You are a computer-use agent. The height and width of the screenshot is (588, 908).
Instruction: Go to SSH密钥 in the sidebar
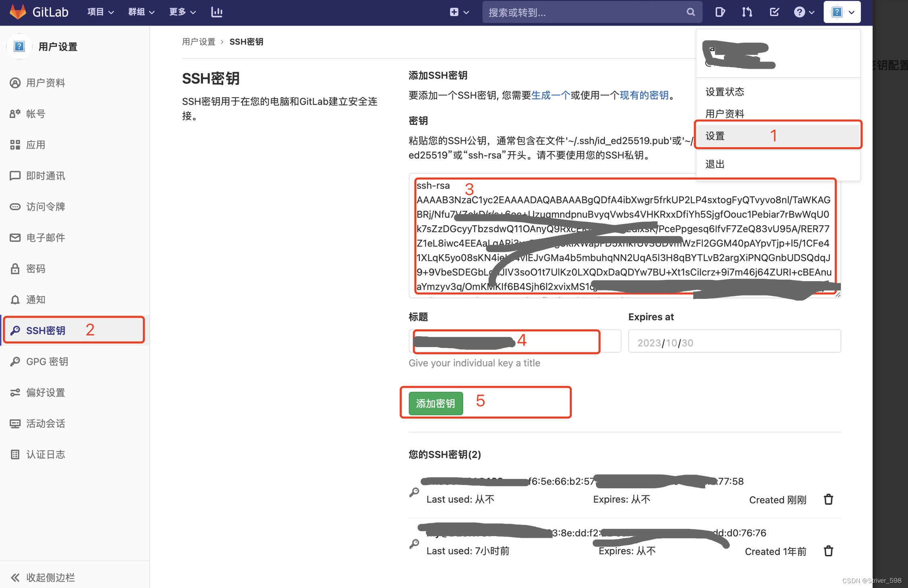coord(46,331)
